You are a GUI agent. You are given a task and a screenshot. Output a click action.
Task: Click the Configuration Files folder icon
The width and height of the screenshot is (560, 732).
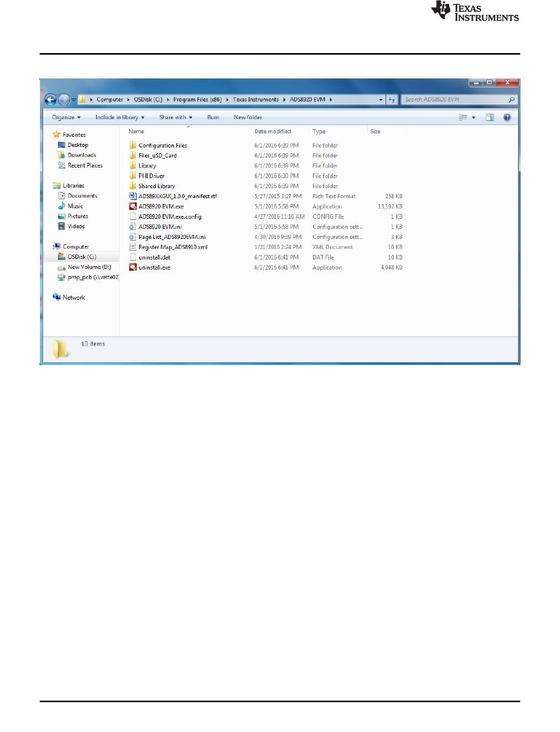(133, 145)
